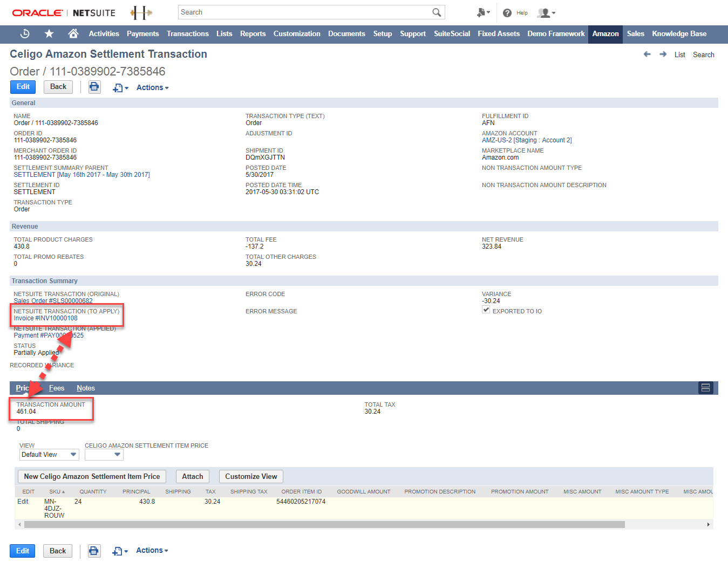Click the top Edit button
The image size is (728, 569).
pyautogui.click(x=23, y=87)
